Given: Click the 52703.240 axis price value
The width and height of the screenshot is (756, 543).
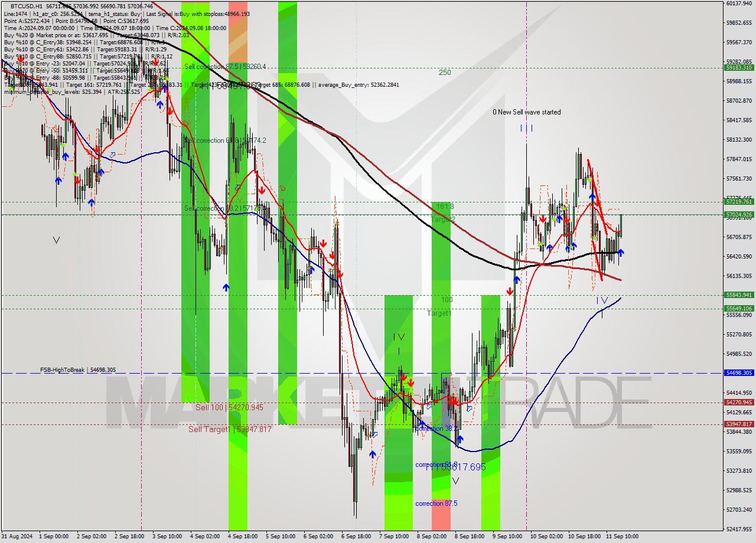Looking at the screenshot, I should (x=738, y=509).
